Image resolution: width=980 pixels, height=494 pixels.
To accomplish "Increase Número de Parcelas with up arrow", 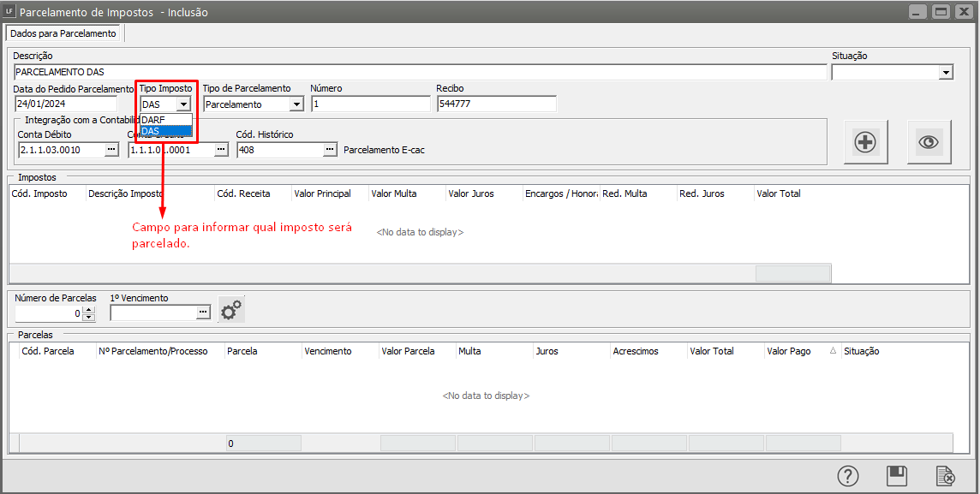I will (89, 309).
